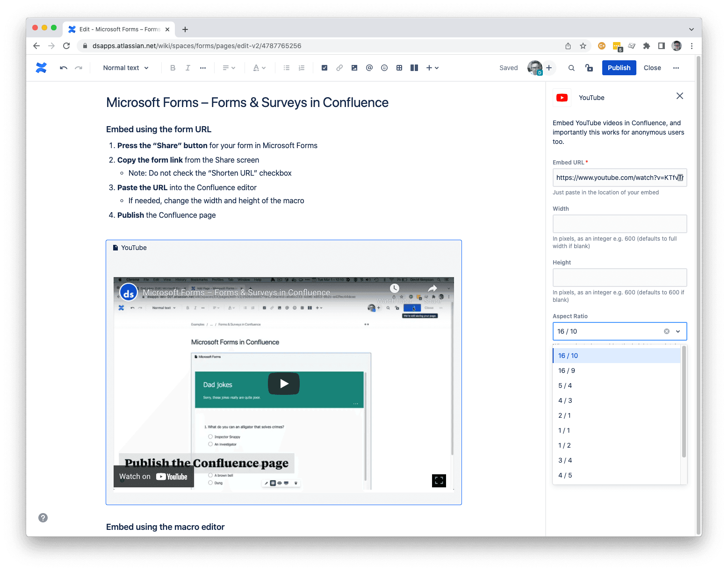The height and width of the screenshot is (571, 728).
Task: Reload the browser page
Action: pos(66,46)
